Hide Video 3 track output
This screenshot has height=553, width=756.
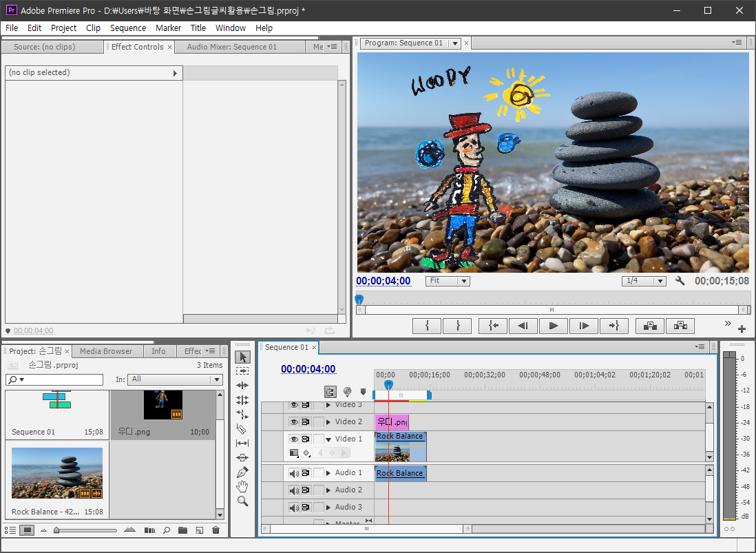click(x=293, y=405)
